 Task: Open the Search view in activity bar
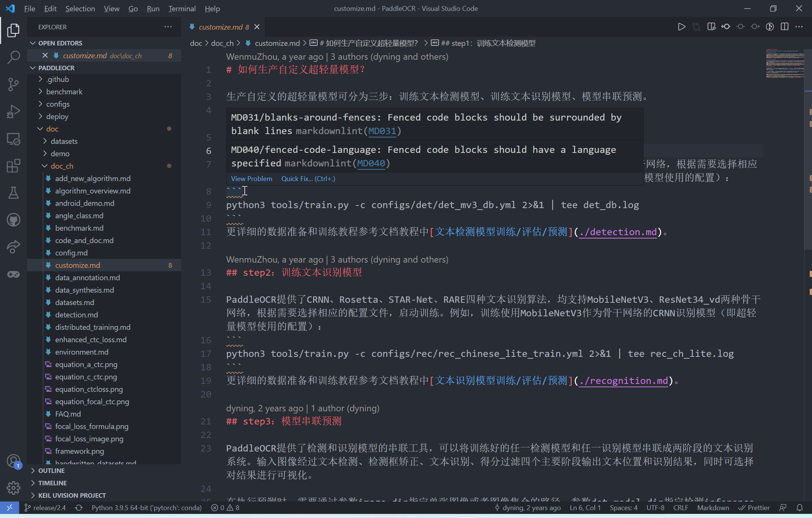tap(14, 57)
